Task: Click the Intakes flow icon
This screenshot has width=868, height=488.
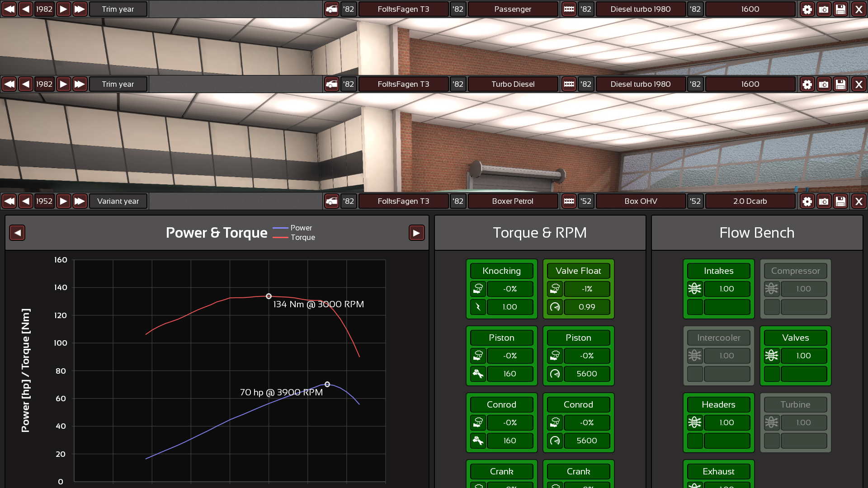Action: coord(695,289)
